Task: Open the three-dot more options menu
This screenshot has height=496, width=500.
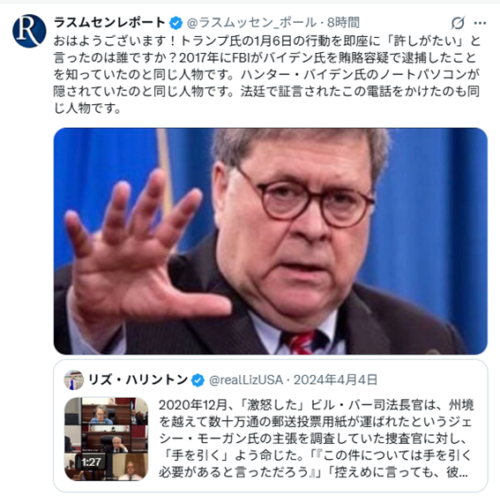Action: (480, 23)
